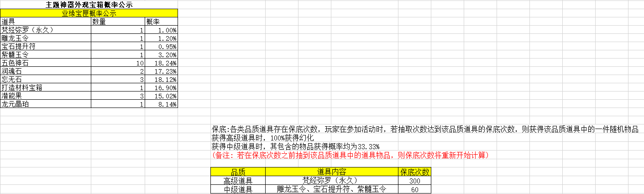Select the title cell 主题神器外观宝箱概率公示
The height and width of the screenshot is (194, 644).
click(x=89, y=5)
